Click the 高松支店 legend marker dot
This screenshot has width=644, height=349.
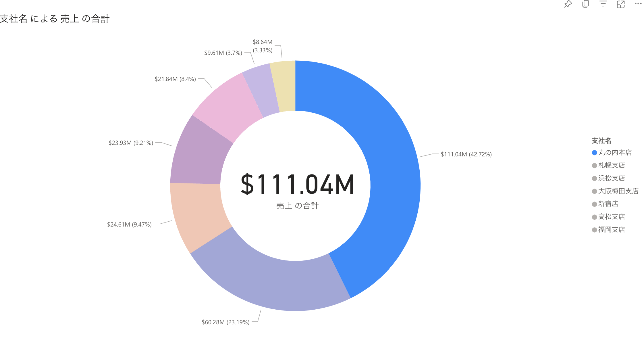tap(594, 217)
